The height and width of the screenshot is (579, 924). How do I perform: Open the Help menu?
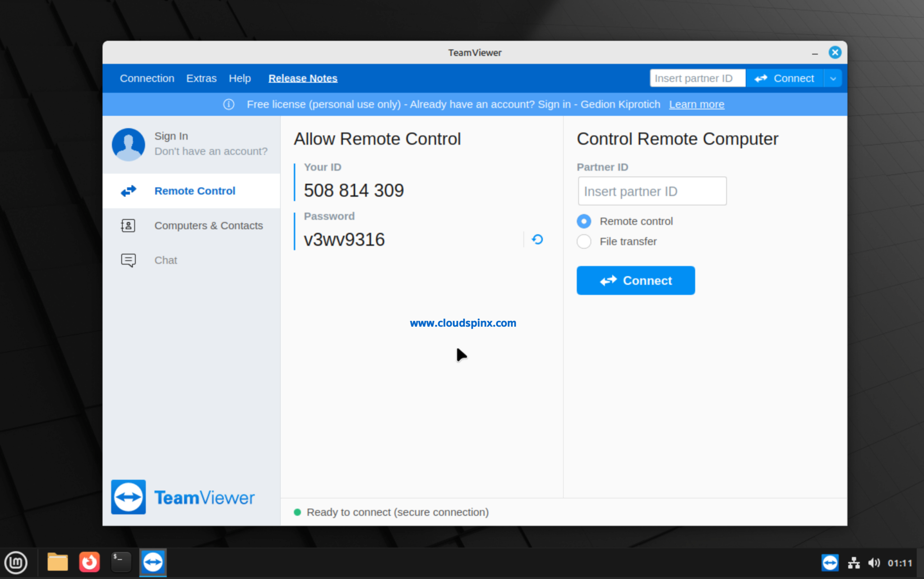(240, 78)
